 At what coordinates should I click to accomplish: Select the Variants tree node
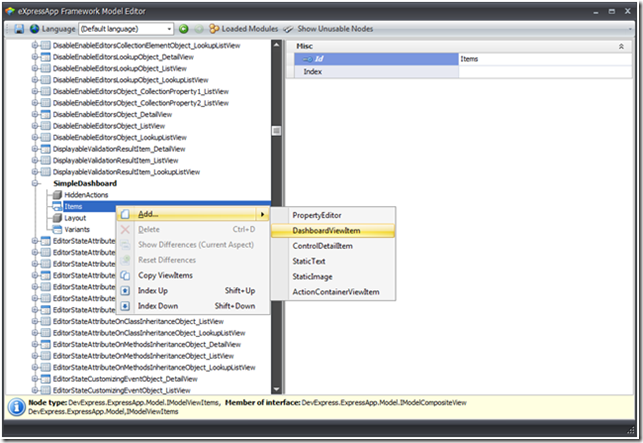point(77,229)
